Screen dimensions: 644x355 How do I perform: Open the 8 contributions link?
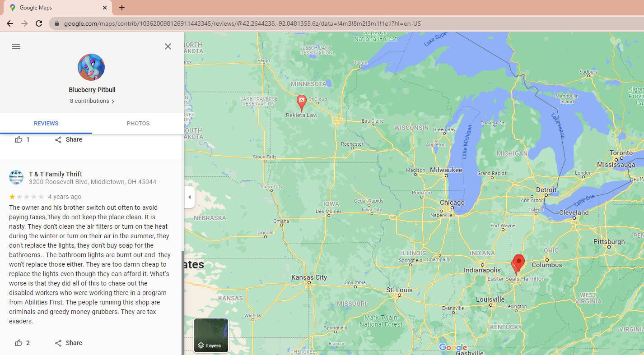click(x=92, y=101)
